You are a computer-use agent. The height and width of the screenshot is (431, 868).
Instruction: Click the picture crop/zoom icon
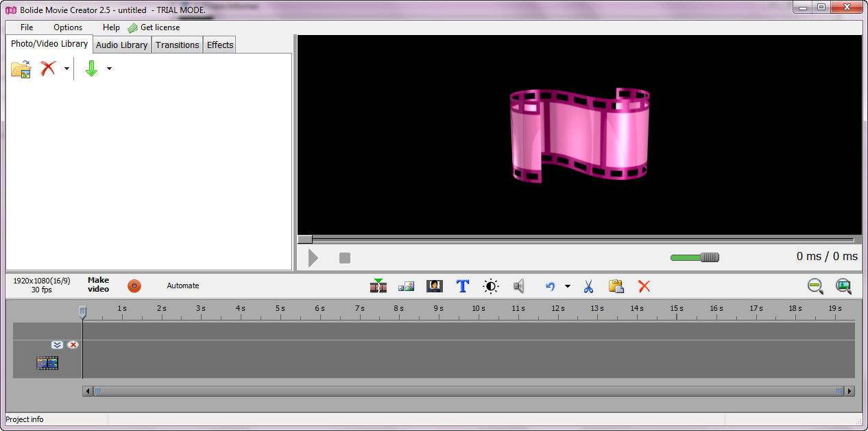pos(406,286)
